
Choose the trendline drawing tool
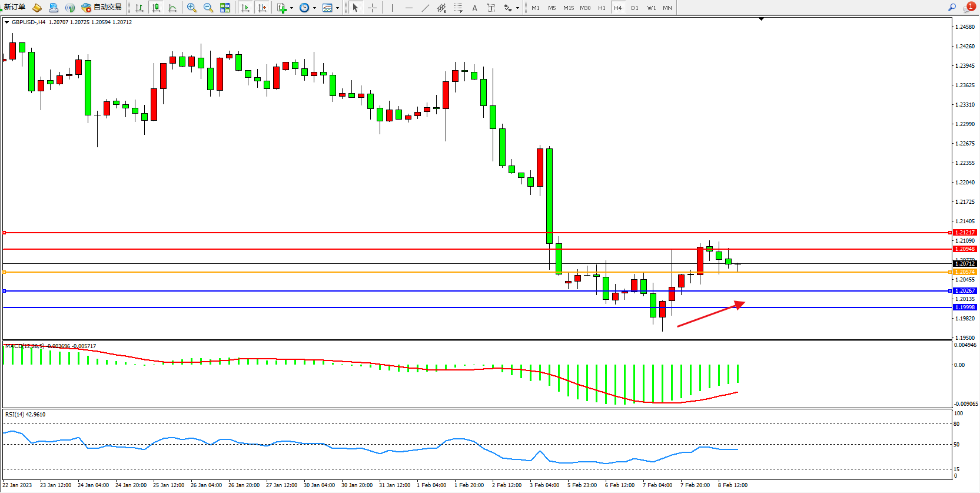[425, 8]
